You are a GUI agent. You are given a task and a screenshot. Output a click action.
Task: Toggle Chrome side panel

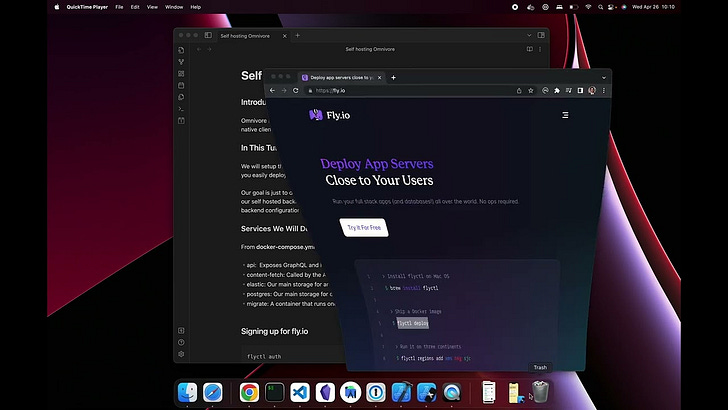(x=580, y=91)
